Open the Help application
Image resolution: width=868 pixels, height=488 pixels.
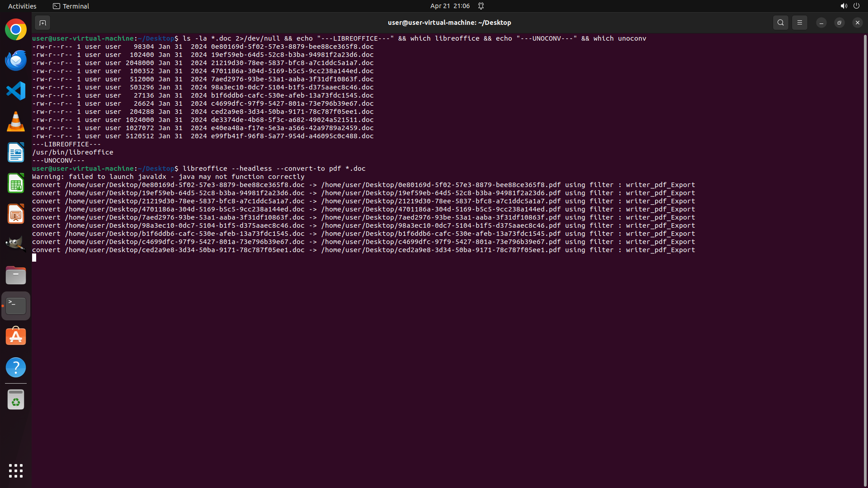[16, 367]
